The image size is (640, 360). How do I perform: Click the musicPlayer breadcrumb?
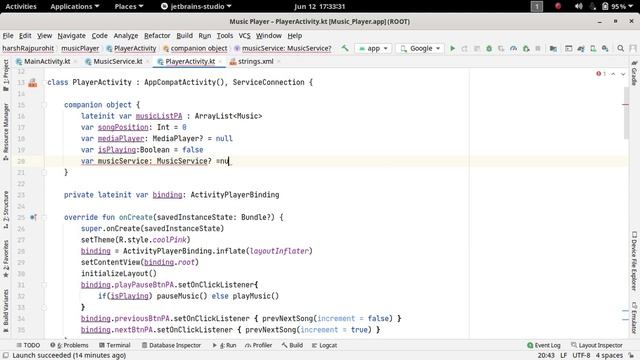[80, 48]
